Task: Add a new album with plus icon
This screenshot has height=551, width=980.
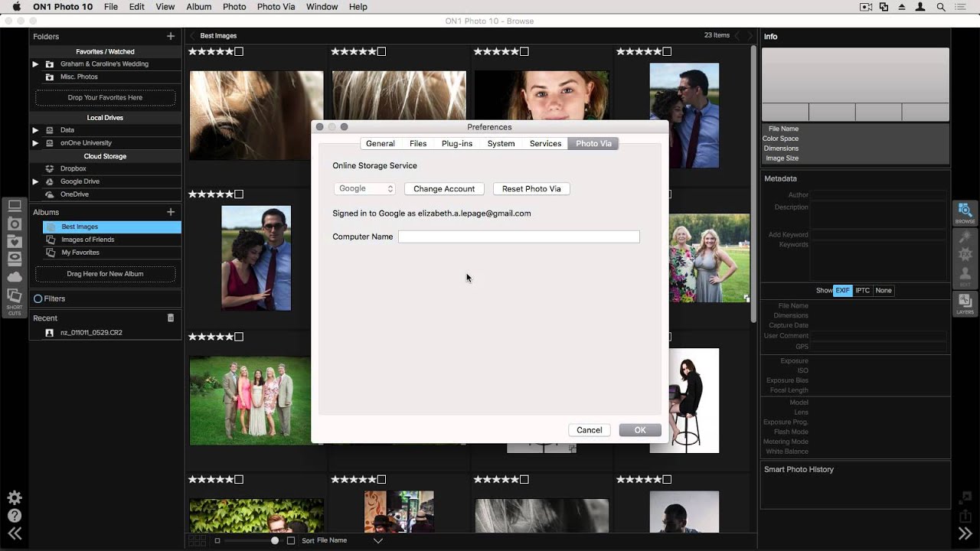Action: coord(171,212)
